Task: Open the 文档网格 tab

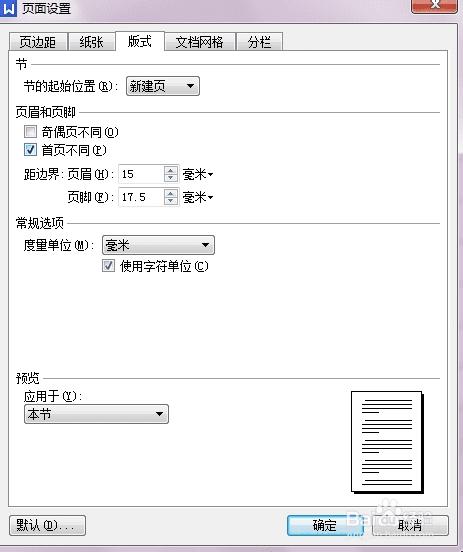Action: point(200,42)
